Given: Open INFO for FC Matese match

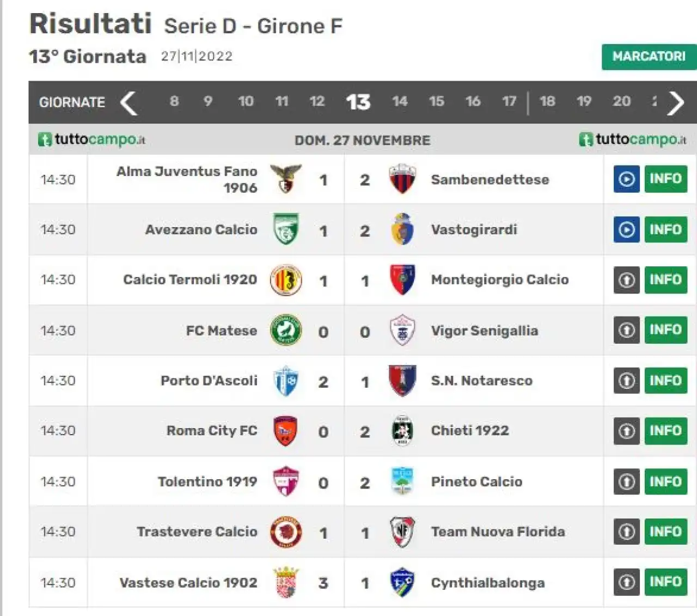Looking at the screenshot, I should [665, 330].
